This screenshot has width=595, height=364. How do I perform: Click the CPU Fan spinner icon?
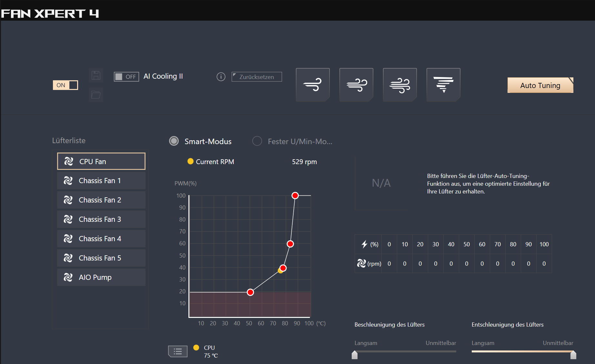69,161
